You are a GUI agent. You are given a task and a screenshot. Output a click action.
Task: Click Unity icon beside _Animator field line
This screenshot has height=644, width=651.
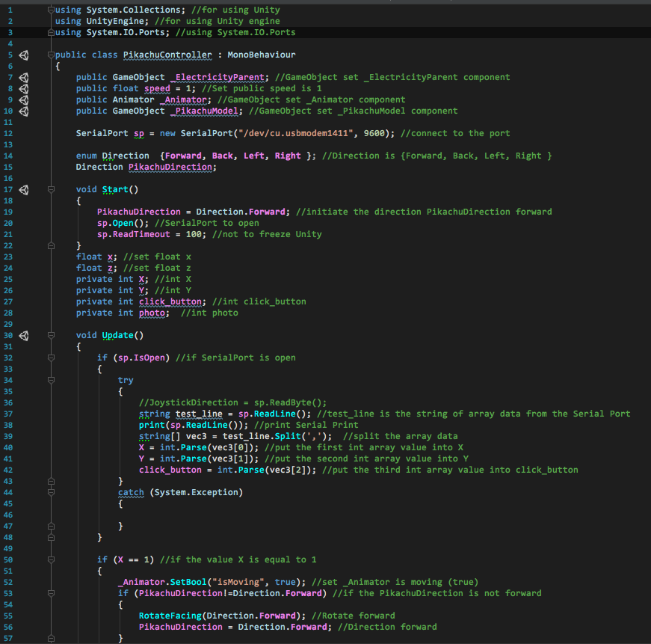(x=24, y=100)
